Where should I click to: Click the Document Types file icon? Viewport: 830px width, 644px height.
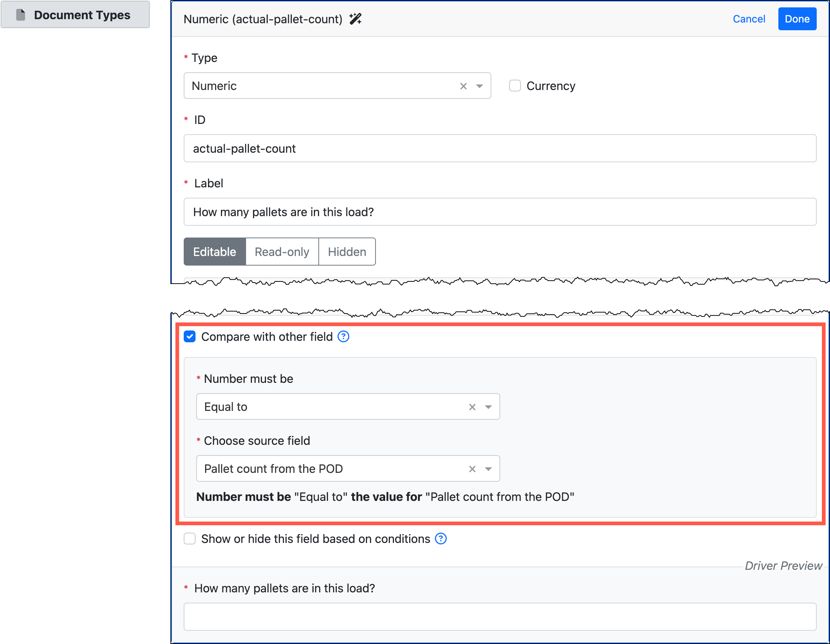(21, 15)
